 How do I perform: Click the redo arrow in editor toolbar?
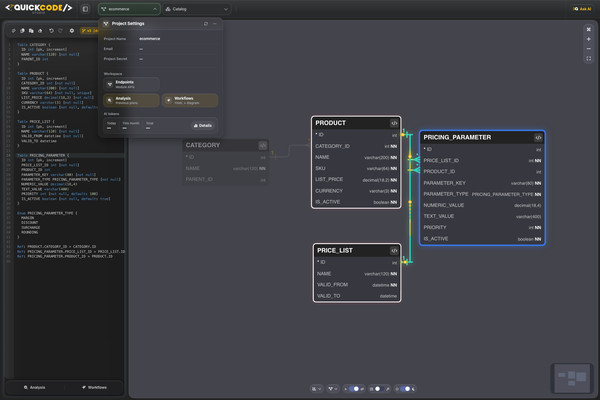(60, 31)
